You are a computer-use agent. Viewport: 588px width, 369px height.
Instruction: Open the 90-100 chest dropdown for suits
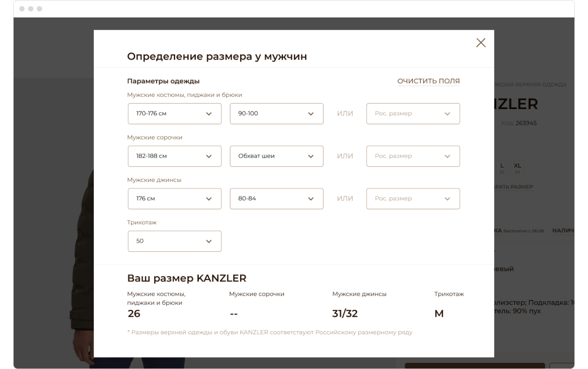point(276,114)
